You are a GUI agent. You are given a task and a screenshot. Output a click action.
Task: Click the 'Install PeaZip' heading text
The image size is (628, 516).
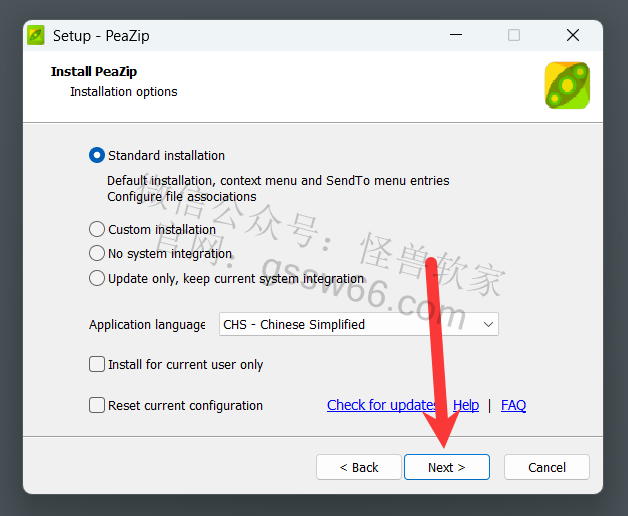pyautogui.click(x=94, y=72)
